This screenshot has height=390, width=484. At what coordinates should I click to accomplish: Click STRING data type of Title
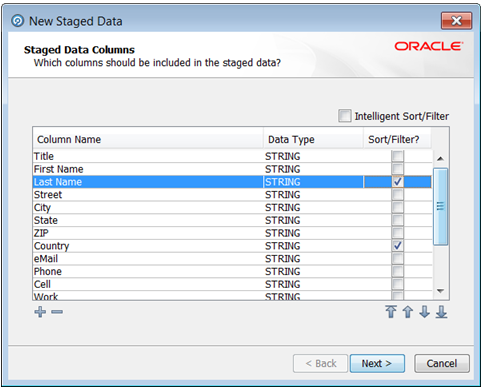pos(283,156)
